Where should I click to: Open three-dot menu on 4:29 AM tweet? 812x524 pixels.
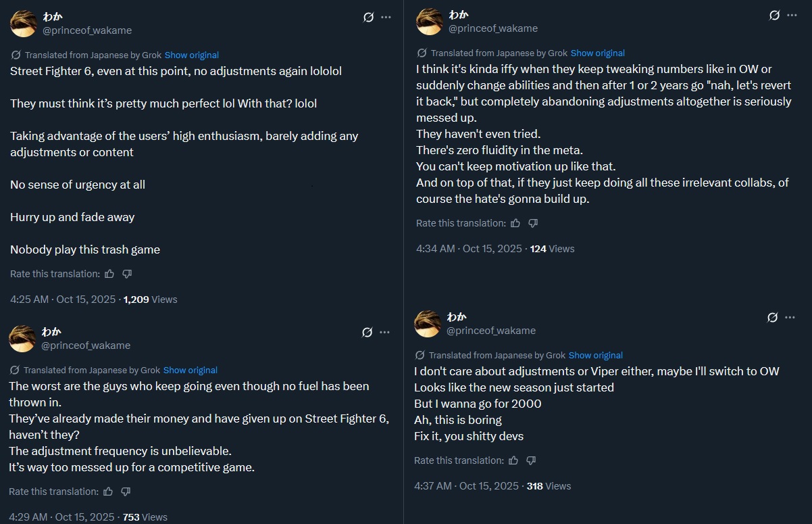(x=384, y=332)
